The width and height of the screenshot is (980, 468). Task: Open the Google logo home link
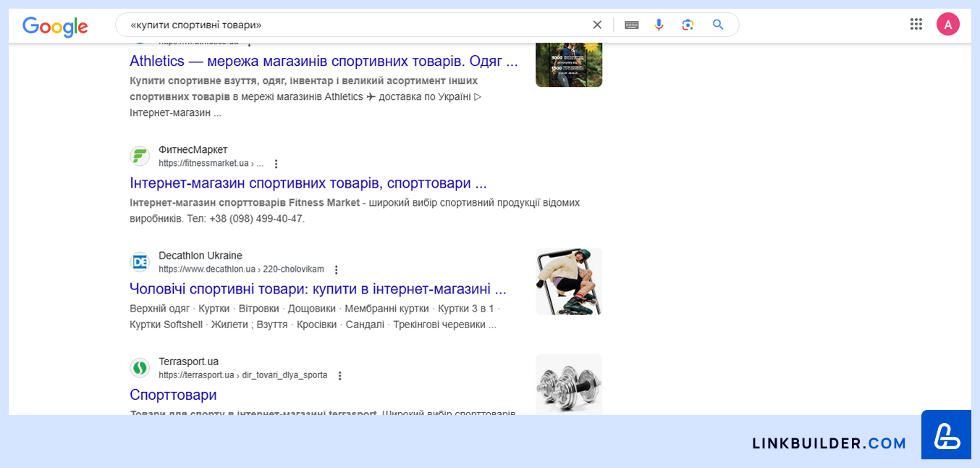[55, 26]
